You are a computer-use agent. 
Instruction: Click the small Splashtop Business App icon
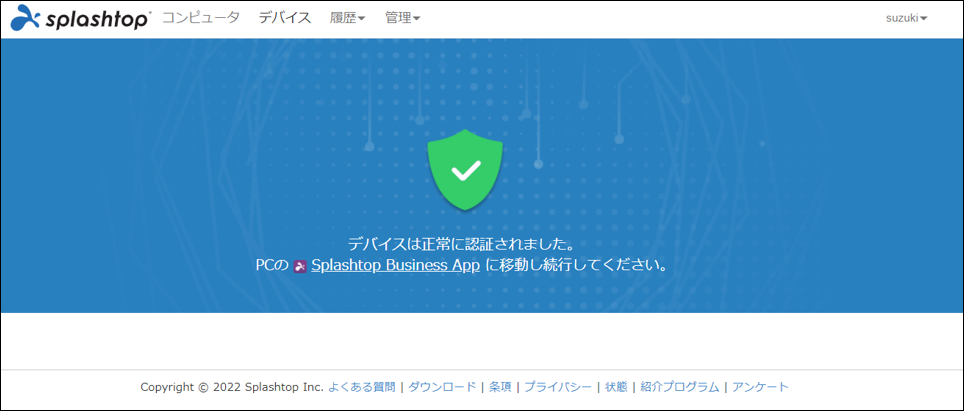coord(300,267)
